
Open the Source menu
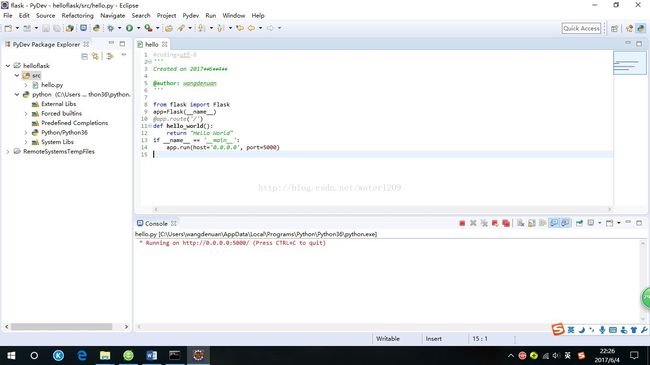tap(45, 15)
